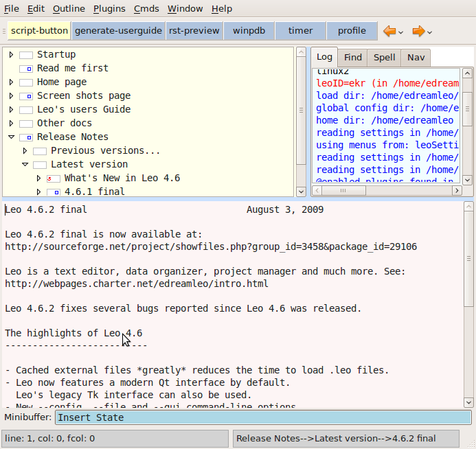Click the Startup node icon box
This screenshot has height=449, width=476.
tap(26, 55)
